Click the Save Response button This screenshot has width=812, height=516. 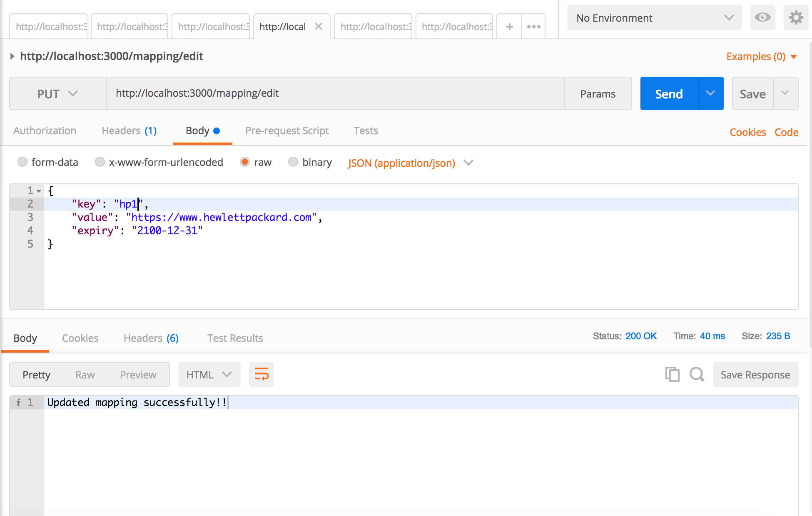pos(755,374)
